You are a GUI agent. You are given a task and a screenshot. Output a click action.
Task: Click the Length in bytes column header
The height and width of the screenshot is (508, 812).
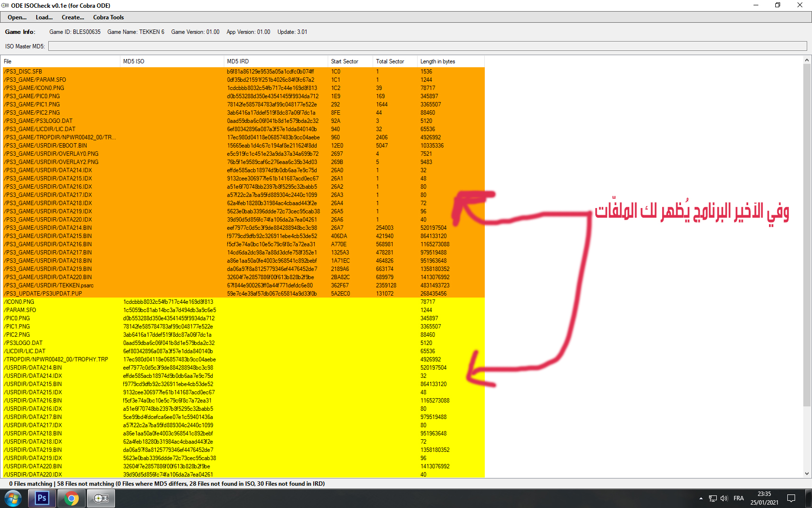(449, 61)
